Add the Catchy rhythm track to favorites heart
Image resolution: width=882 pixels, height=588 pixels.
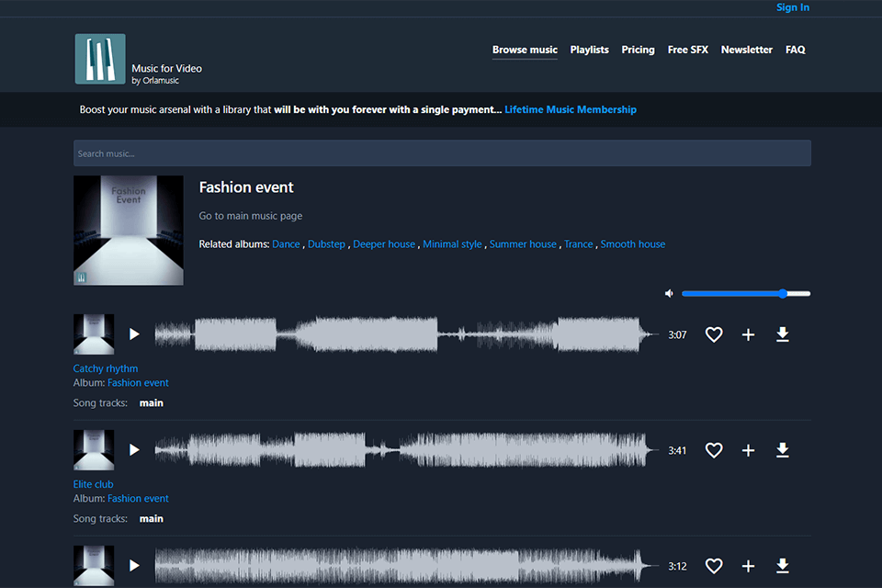pos(714,334)
